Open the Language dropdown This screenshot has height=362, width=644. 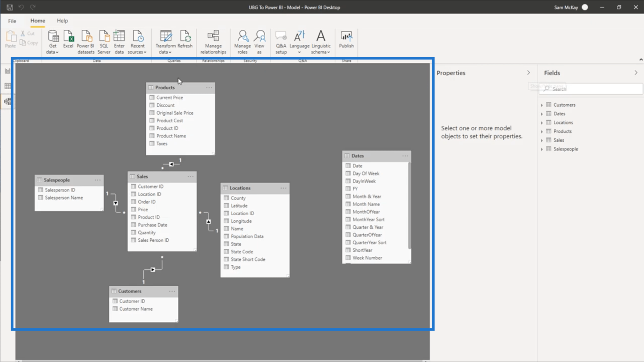(299, 42)
